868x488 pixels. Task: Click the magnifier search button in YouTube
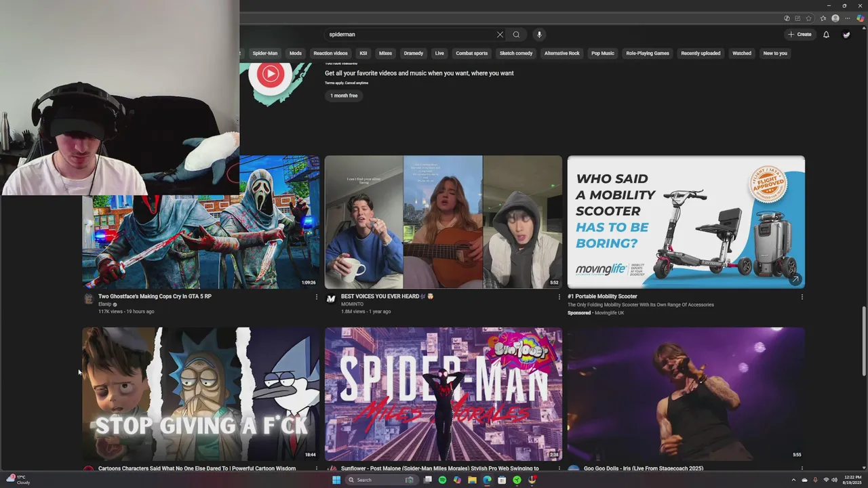(516, 35)
